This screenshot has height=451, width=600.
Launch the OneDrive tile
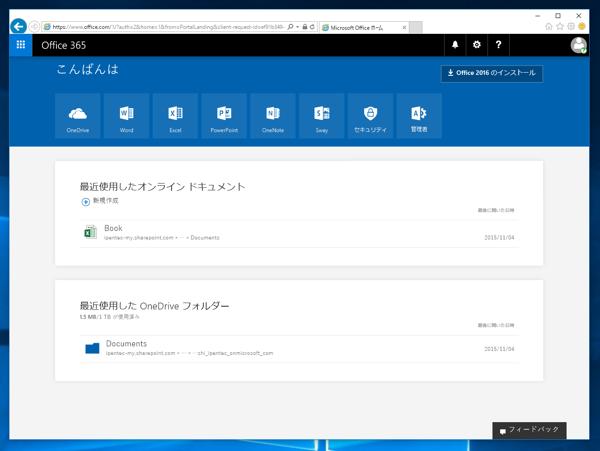coord(78,116)
